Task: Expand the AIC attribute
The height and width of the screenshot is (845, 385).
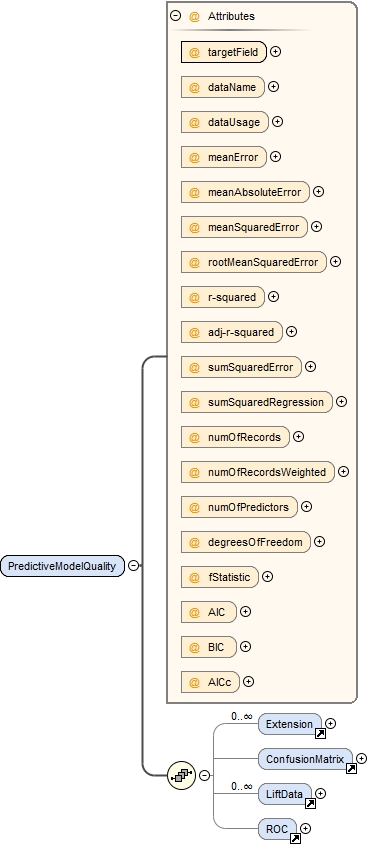Action: [245, 612]
